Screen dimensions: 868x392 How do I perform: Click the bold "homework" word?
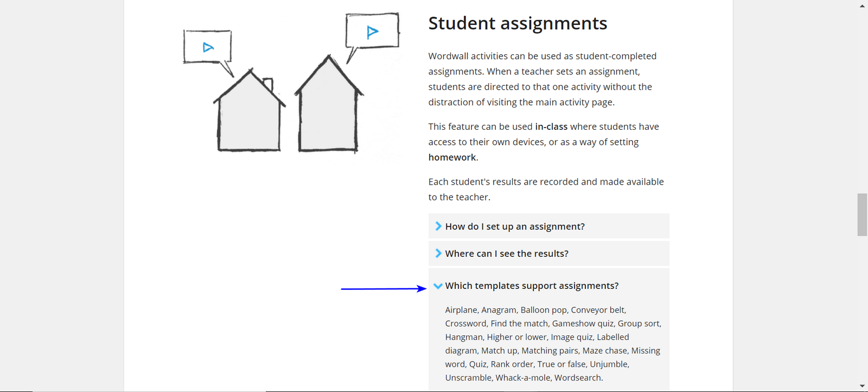452,157
